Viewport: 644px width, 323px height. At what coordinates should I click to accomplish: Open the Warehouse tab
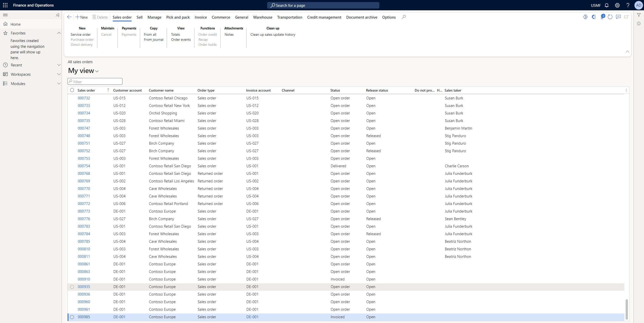click(x=262, y=17)
